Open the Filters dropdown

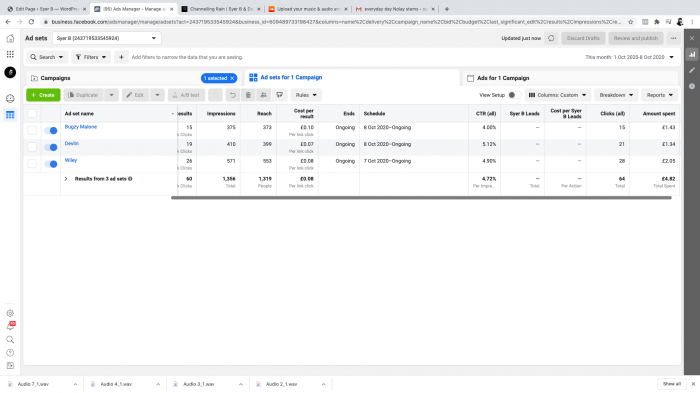pos(91,57)
